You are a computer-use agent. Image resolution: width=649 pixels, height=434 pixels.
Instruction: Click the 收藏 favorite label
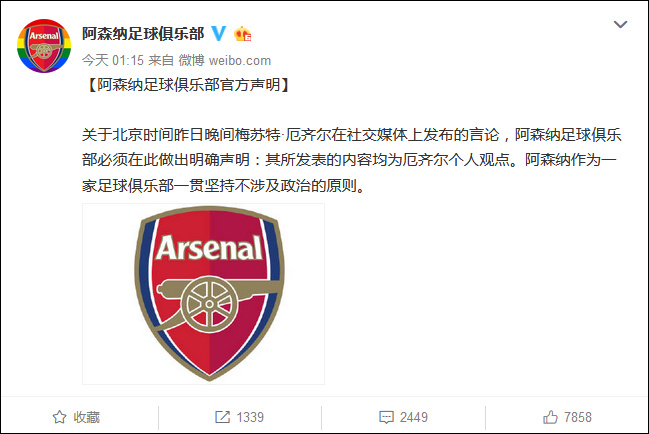click(x=87, y=417)
